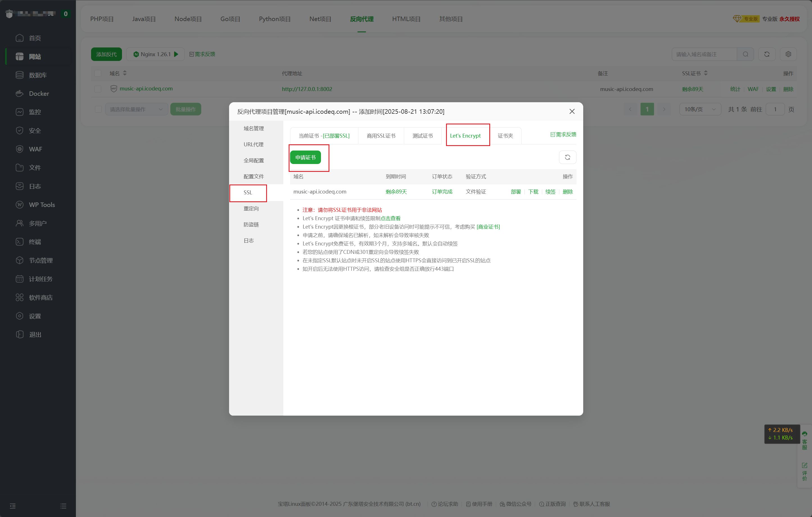Open the [商业证书] link
812x517 pixels.
488,226
